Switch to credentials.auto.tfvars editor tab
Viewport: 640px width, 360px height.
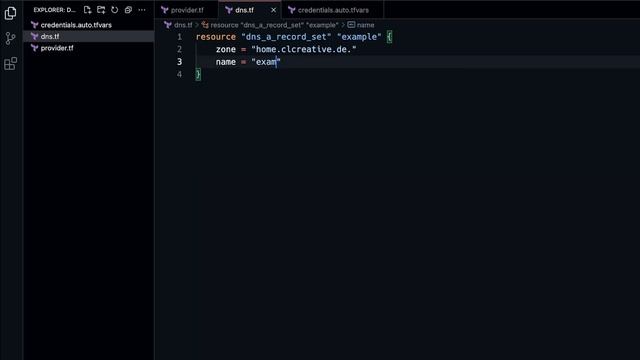[x=333, y=10]
